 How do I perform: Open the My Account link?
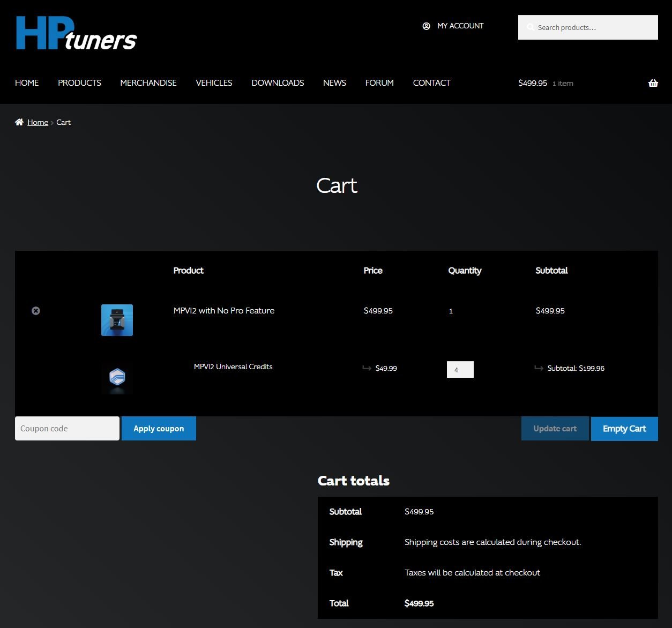460,26
